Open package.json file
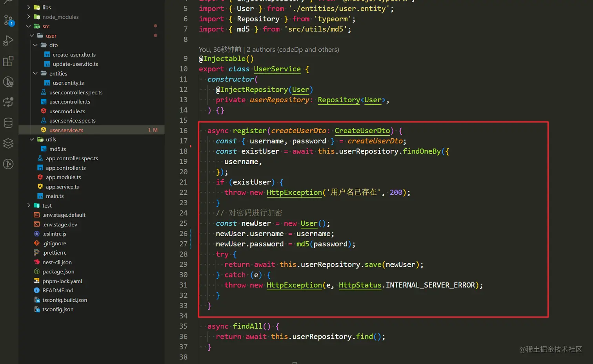Image resolution: width=593 pixels, height=364 pixels. pyautogui.click(x=58, y=272)
